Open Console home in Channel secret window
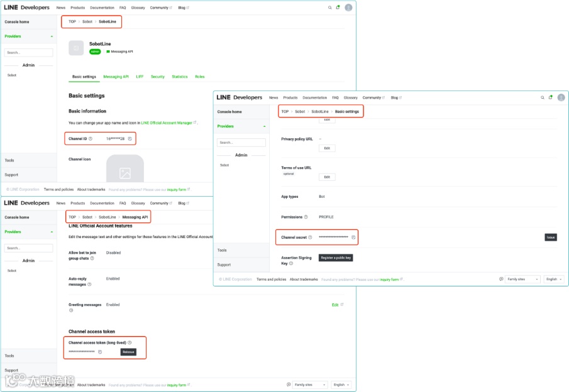This screenshot has width=569, height=392. pyautogui.click(x=229, y=112)
